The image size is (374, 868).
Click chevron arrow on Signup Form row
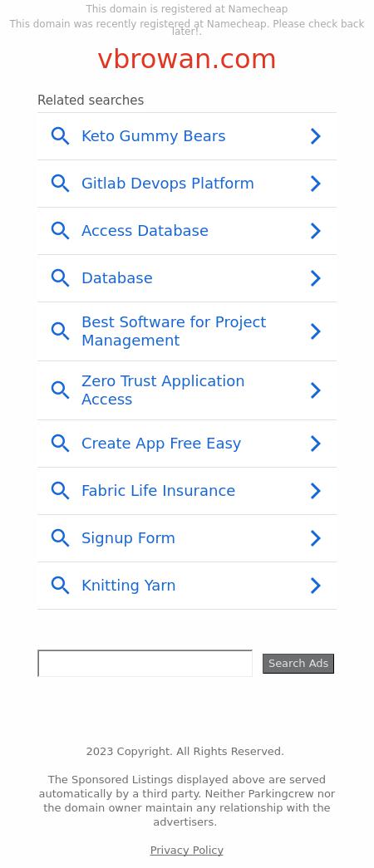click(x=315, y=538)
